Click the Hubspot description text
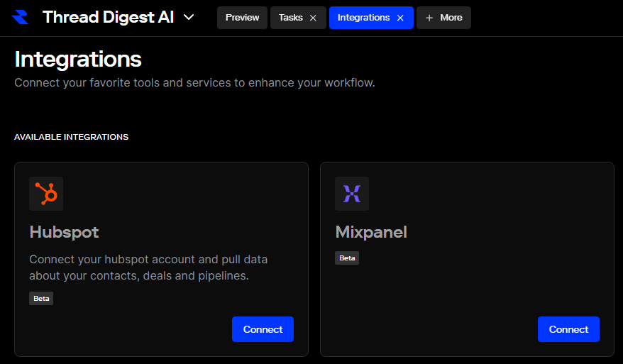This screenshot has width=623, height=364. click(x=148, y=268)
